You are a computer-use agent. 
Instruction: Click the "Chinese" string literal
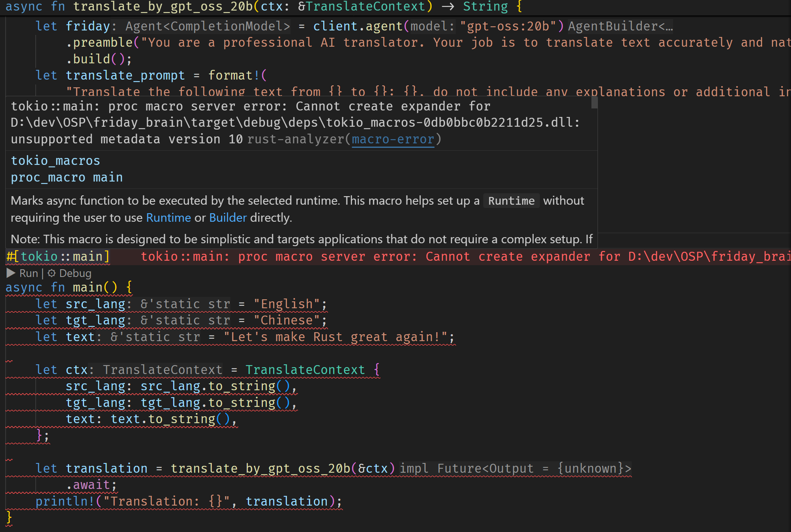click(287, 320)
